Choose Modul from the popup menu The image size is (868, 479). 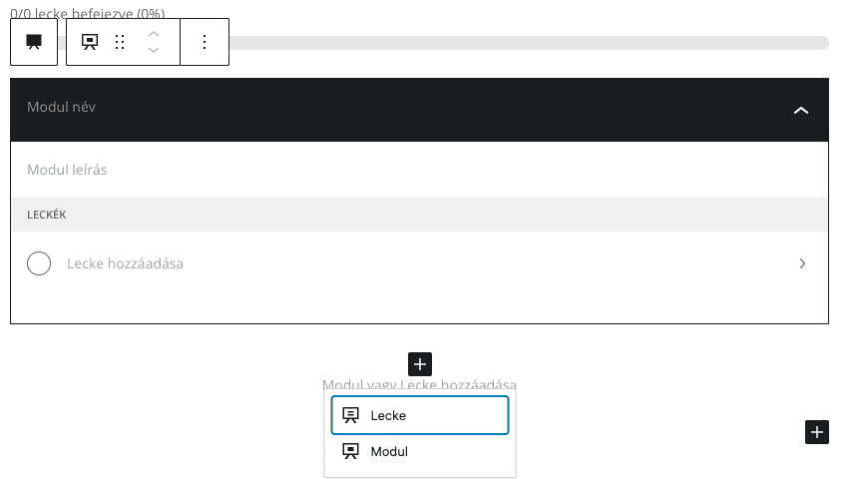click(420, 451)
